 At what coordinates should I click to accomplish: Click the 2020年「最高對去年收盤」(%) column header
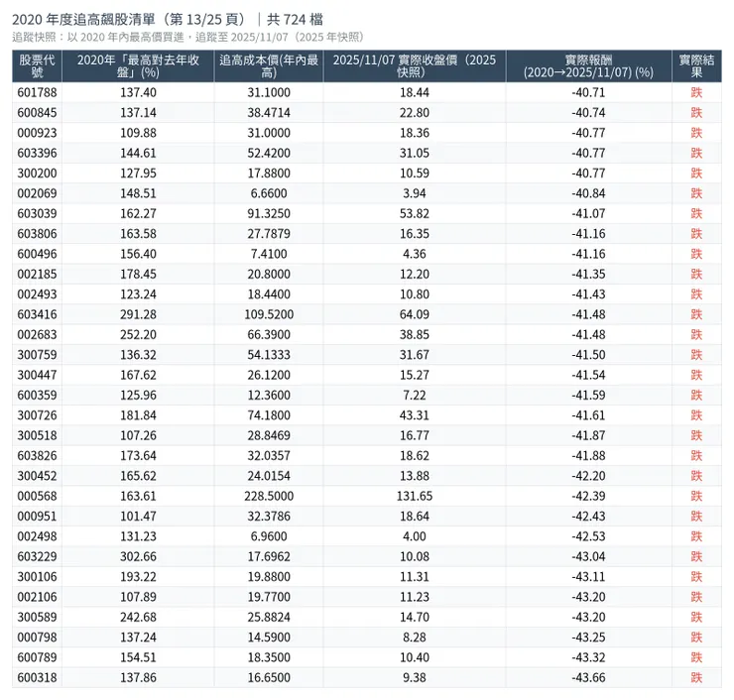point(138,66)
